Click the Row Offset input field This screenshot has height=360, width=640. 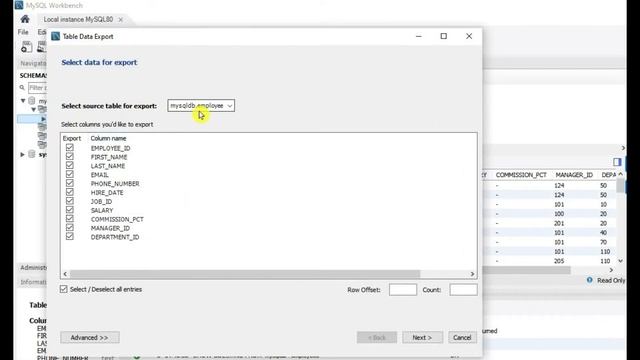tap(402, 289)
